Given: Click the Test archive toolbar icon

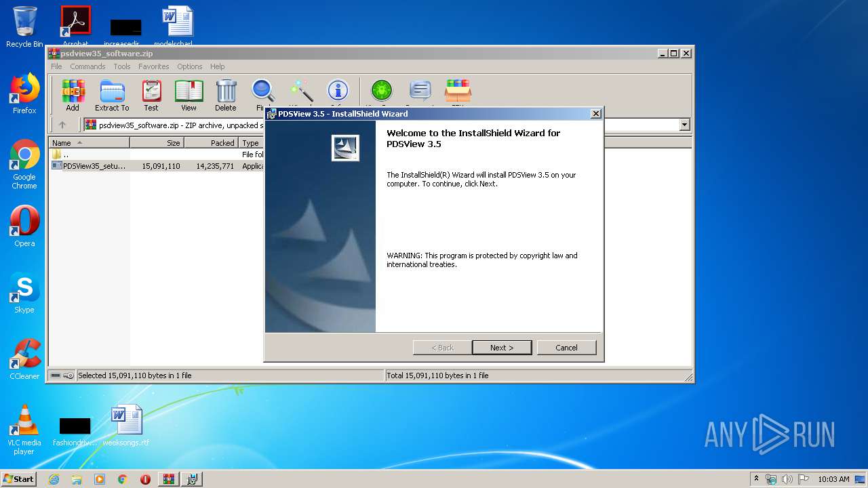Looking at the screenshot, I should click(151, 95).
